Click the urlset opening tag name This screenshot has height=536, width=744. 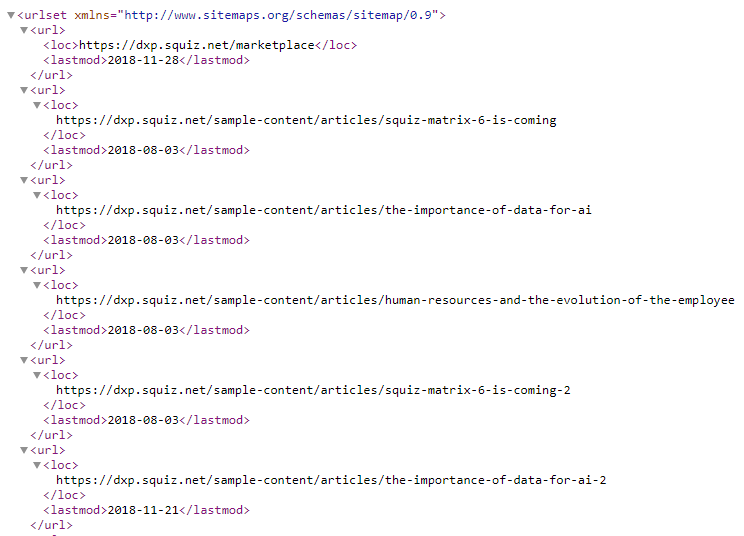click(45, 15)
